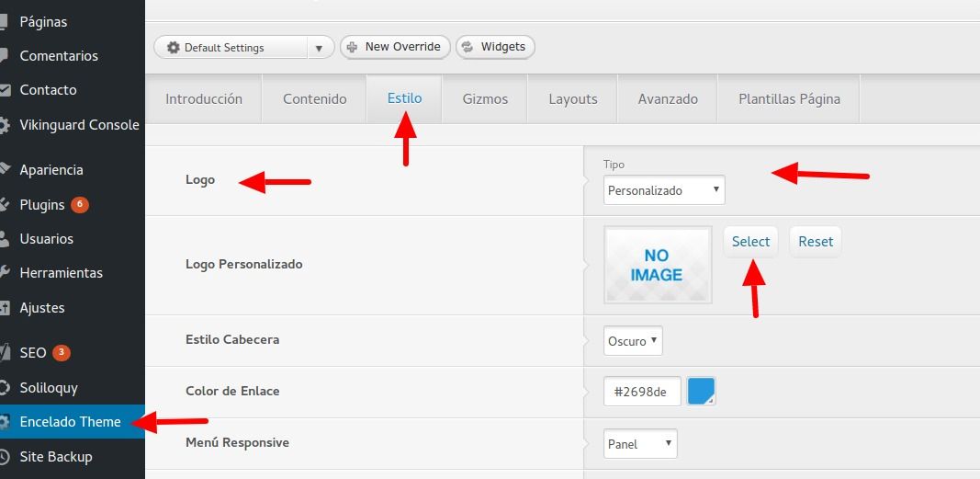Open the Layouts tab
The width and height of the screenshot is (980, 479).
tap(573, 98)
